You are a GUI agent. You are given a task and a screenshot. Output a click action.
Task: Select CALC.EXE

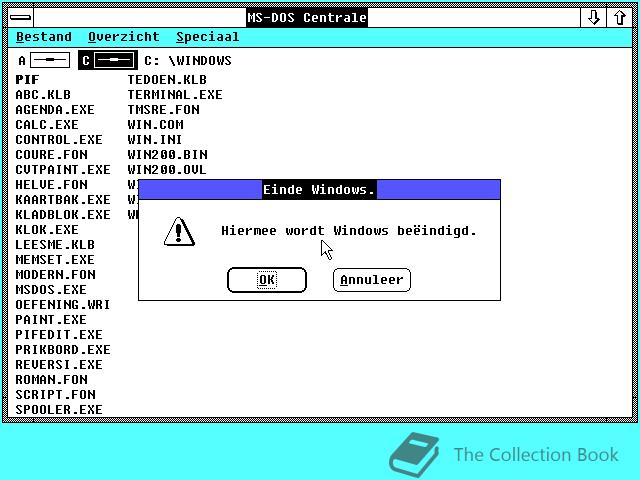coord(47,124)
